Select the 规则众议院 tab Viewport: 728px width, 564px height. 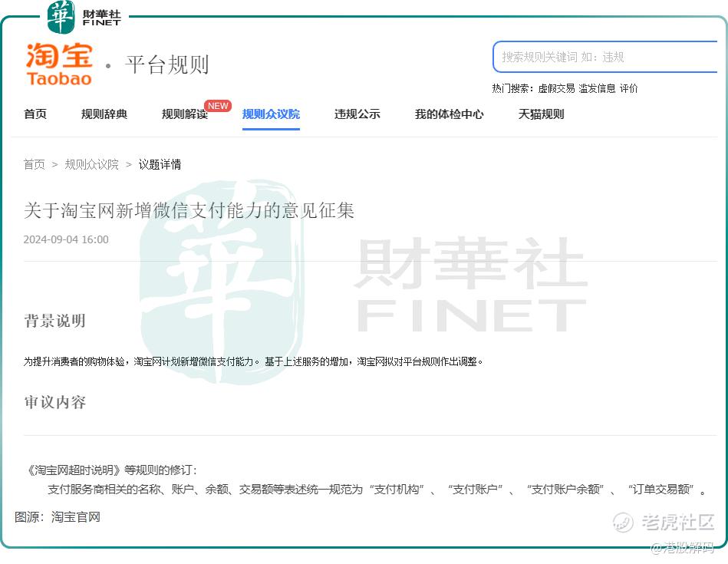(x=271, y=114)
